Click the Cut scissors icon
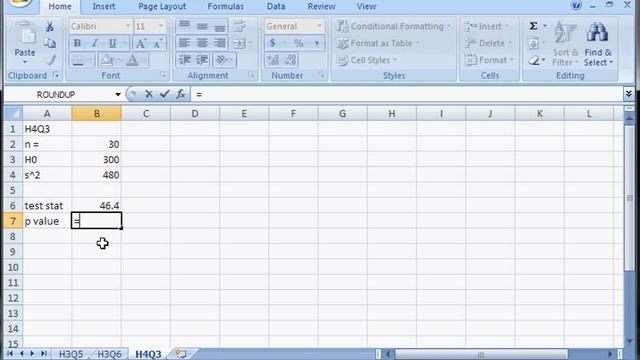 point(50,27)
